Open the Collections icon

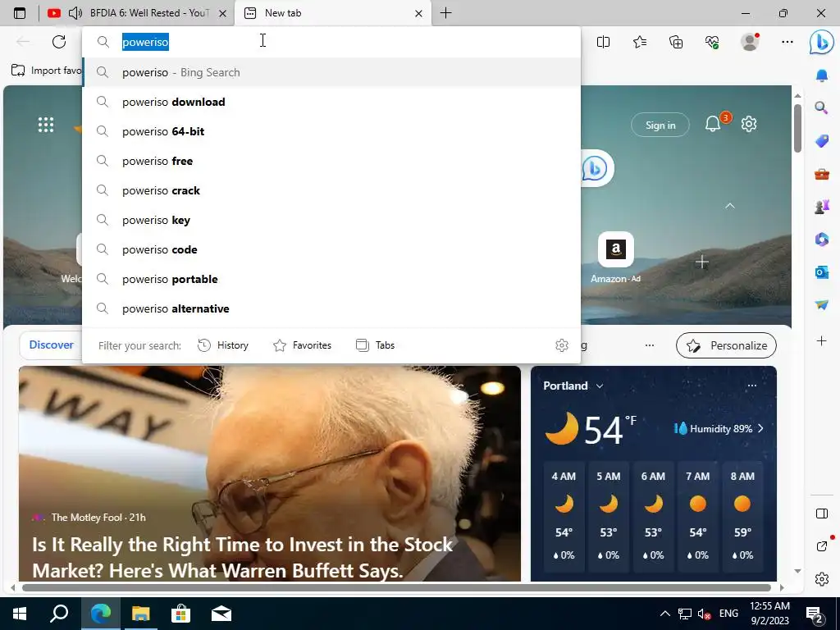(x=676, y=42)
